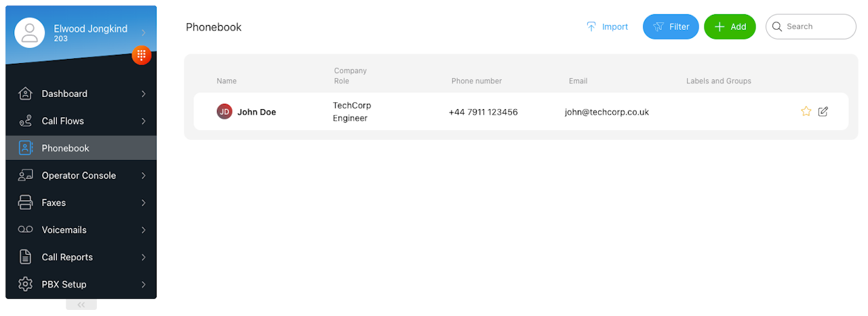The height and width of the screenshot is (316, 868).
Task: Favorite John Doe with the star icon
Action: [x=806, y=111]
